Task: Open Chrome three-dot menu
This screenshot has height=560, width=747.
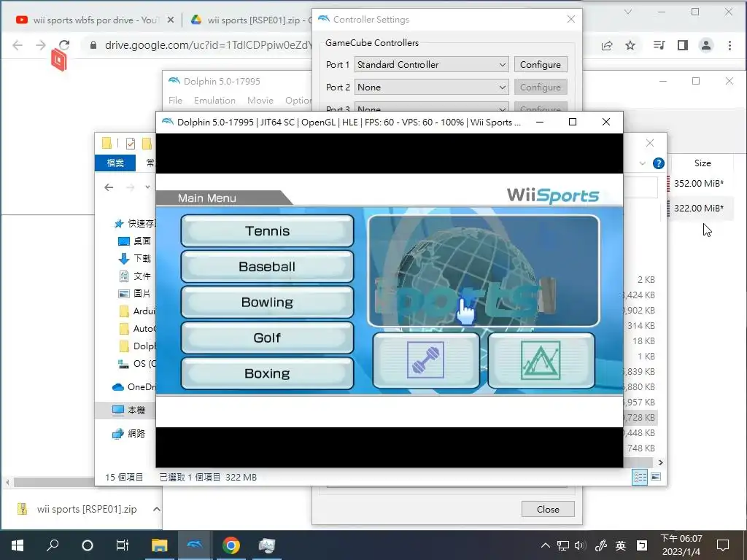Action: point(729,45)
